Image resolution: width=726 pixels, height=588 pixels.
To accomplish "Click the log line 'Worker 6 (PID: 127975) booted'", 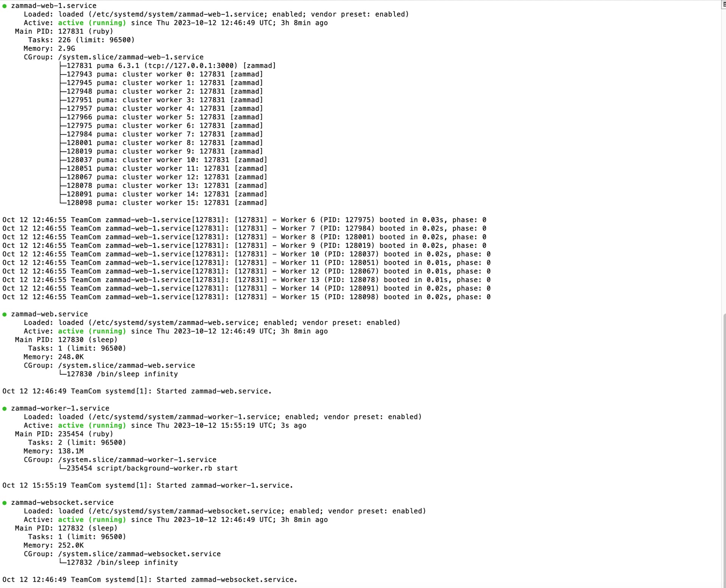I will [x=245, y=220].
